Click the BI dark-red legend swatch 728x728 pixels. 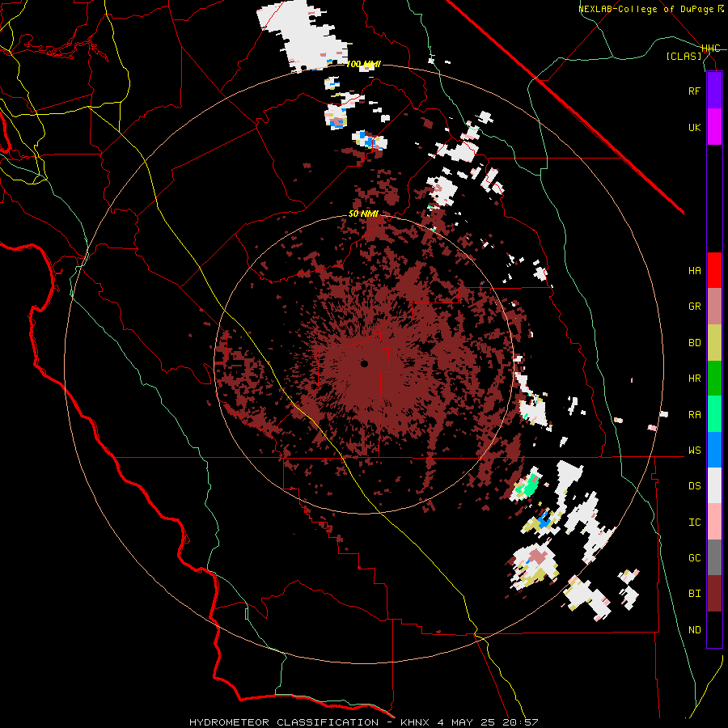tap(714, 594)
